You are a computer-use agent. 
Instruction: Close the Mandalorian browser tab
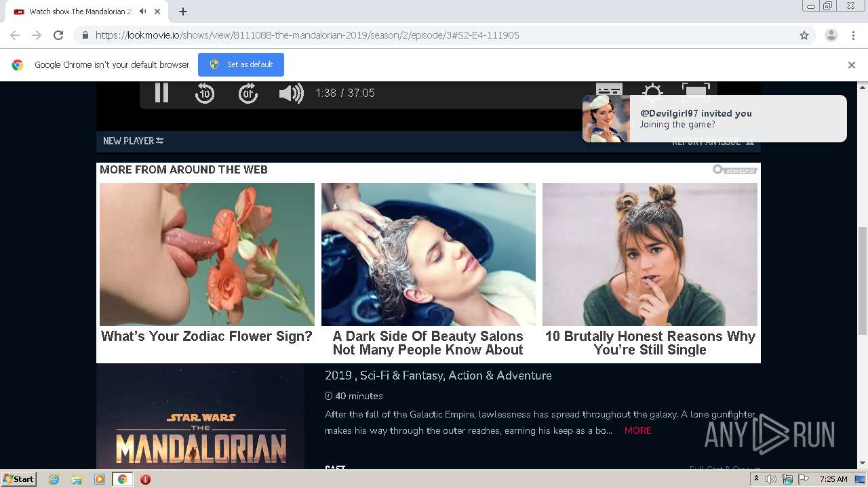[157, 12]
